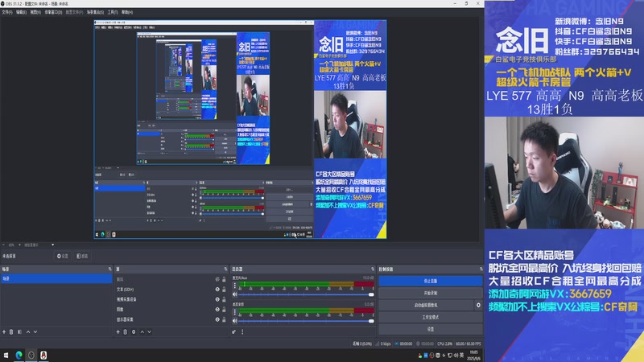The image size is (644, 362).
Task: Lock the 图像 image source
Action: (x=224, y=309)
